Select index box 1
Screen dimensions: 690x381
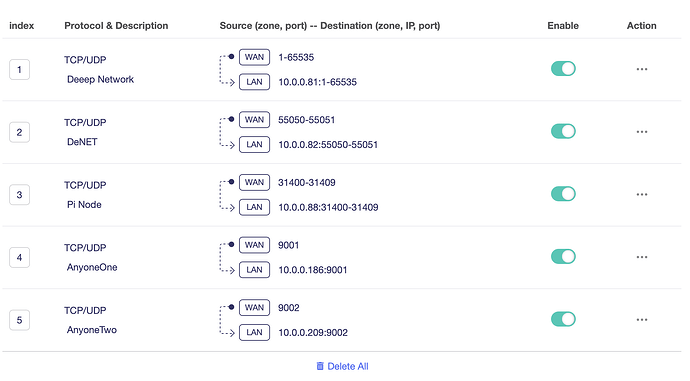point(19,70)
